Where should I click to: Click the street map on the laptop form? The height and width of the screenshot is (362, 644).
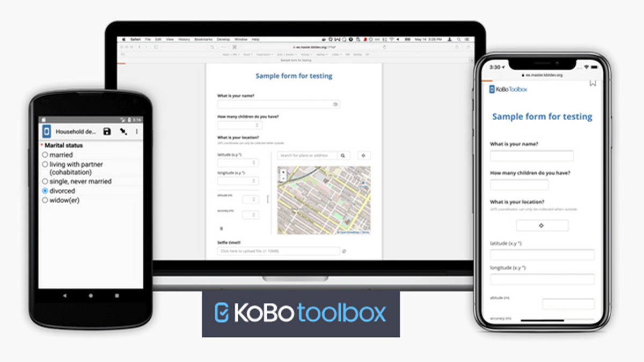324,201
